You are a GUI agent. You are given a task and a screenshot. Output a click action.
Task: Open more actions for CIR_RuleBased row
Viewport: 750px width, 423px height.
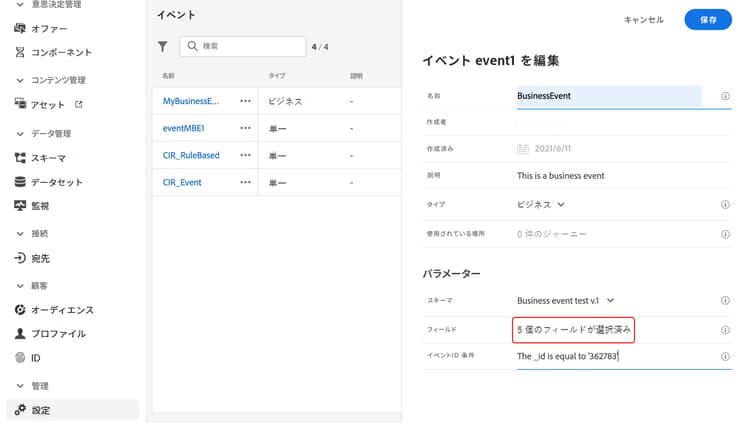[x=245, y=155]
